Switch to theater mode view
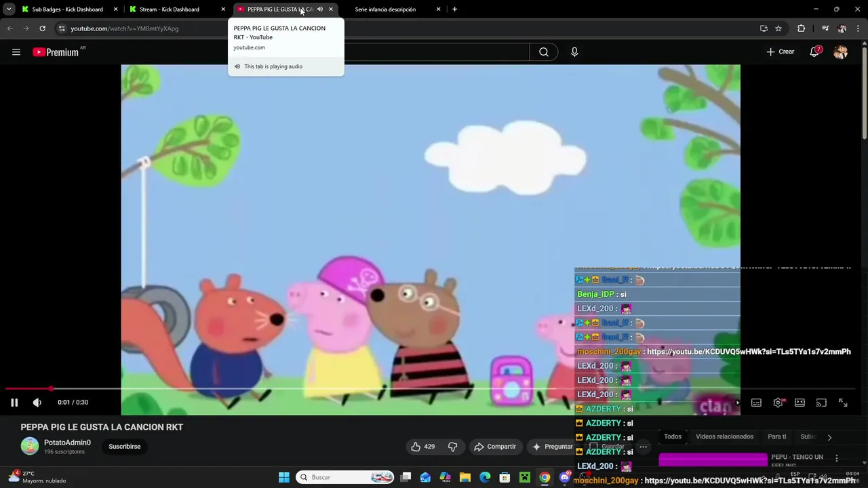 pos(800,403)
